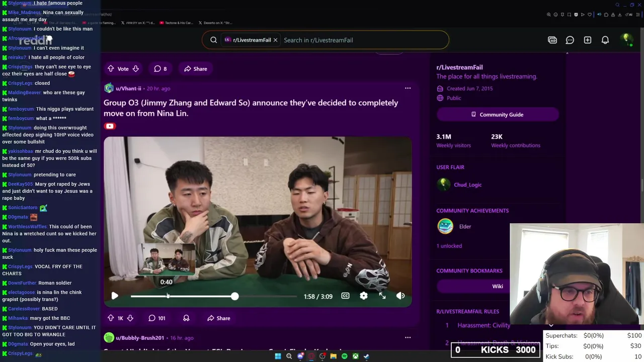Image resolution: width=644 pixels, height=362 pixels.
Task: Click the browser zoom icon in toolbar
Action: click(x=549, y=15)
